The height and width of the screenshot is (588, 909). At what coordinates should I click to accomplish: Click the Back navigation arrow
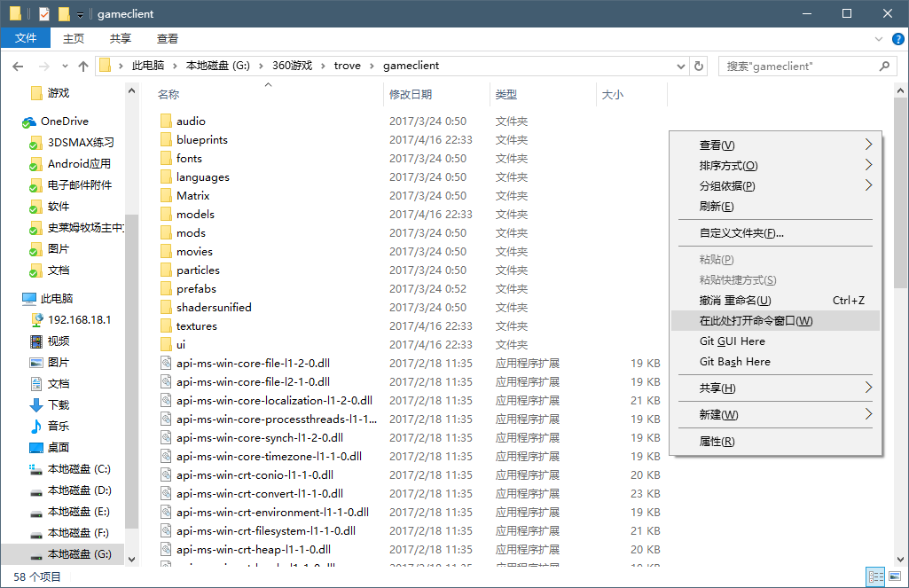coord(18,67)
